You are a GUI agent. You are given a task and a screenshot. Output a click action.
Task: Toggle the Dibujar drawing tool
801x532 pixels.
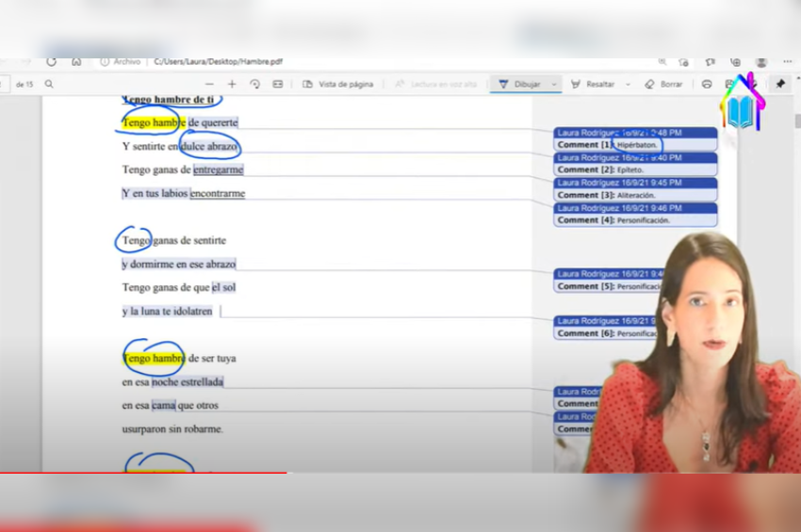click(x=519, y=84)
